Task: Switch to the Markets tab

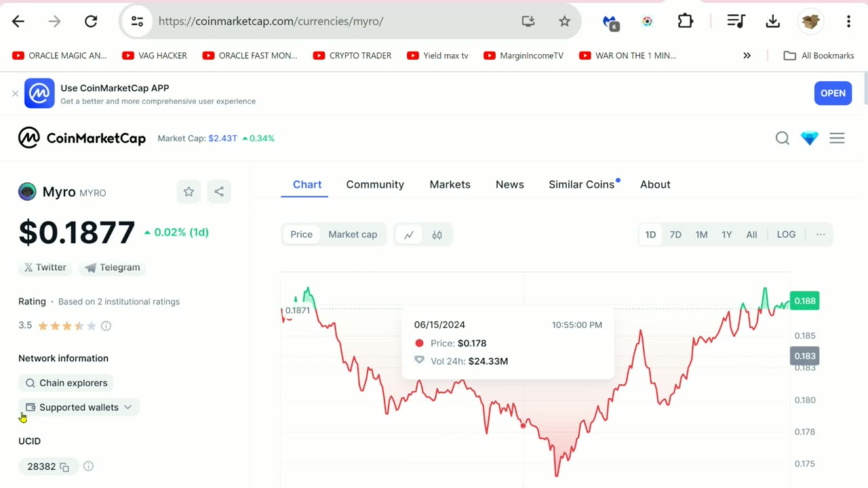Action: 450,184
